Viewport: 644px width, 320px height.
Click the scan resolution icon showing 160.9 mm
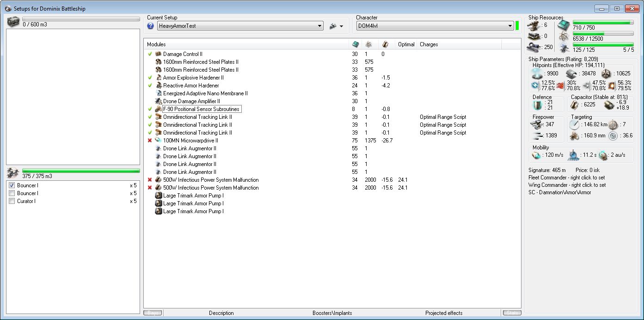pos(575,136)
